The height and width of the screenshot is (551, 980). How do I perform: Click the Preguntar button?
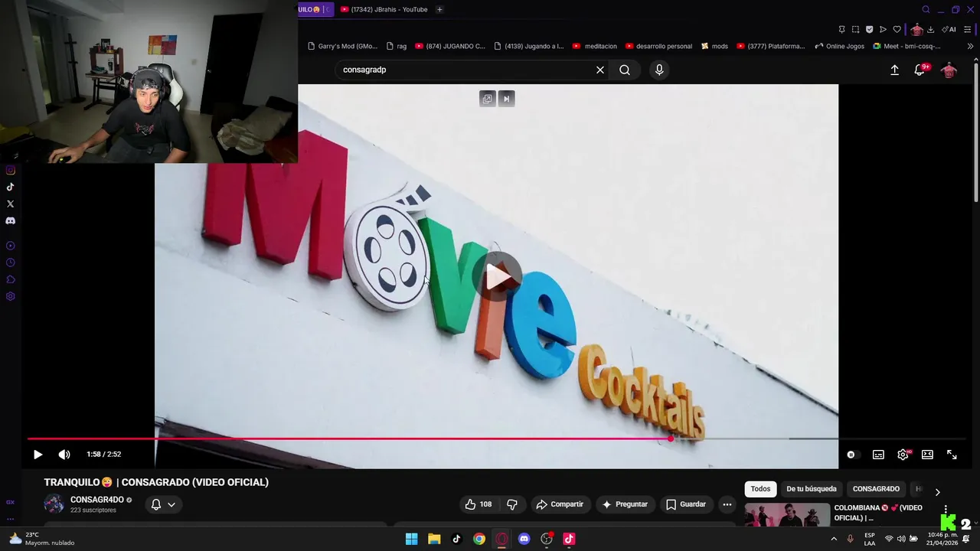coord(625,504)
